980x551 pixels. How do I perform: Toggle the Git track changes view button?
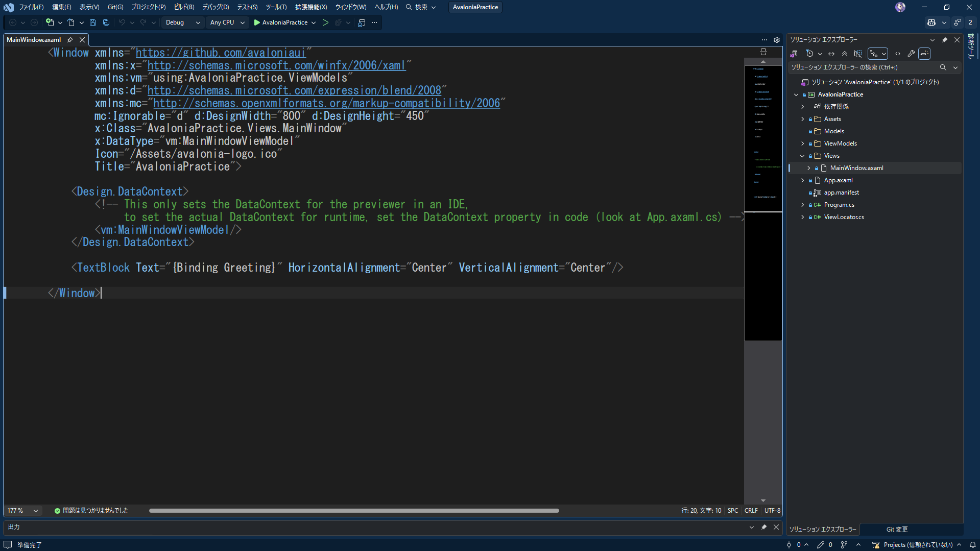point(874,54)
